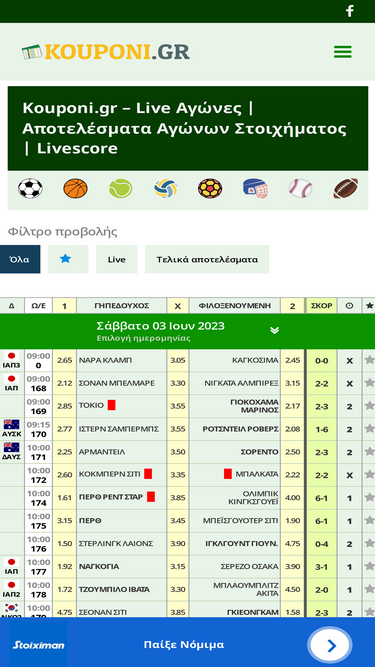Click the Japan flag in ΙΑΠ2 row
Viewport: 375px width, 667px height.
[x=11, y=585]
